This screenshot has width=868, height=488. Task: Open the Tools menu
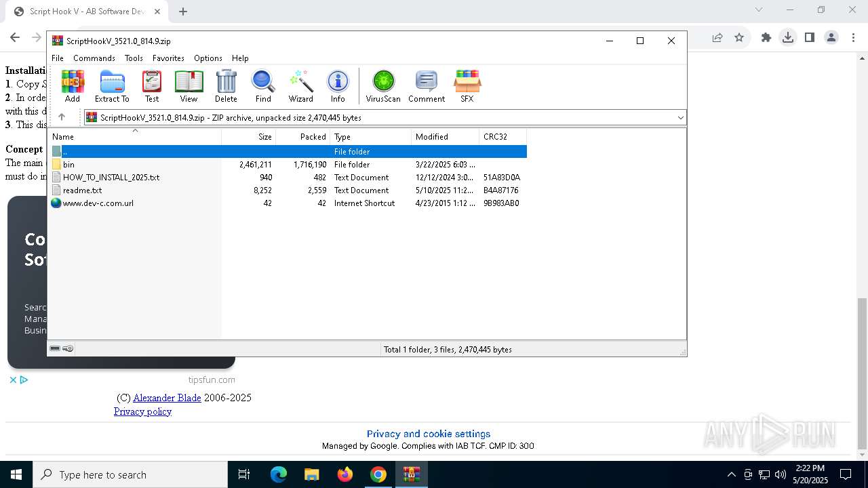[x=134, y=58]
